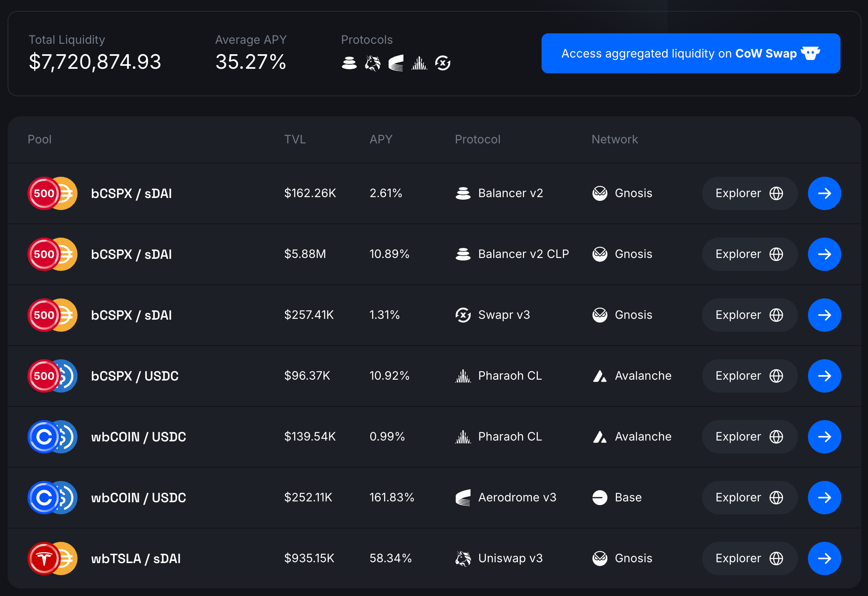Open Explorer for bCSPX / USDC pool
This screenshot has width=868, height=596.
pyautogui.click(x=750, y=376)
